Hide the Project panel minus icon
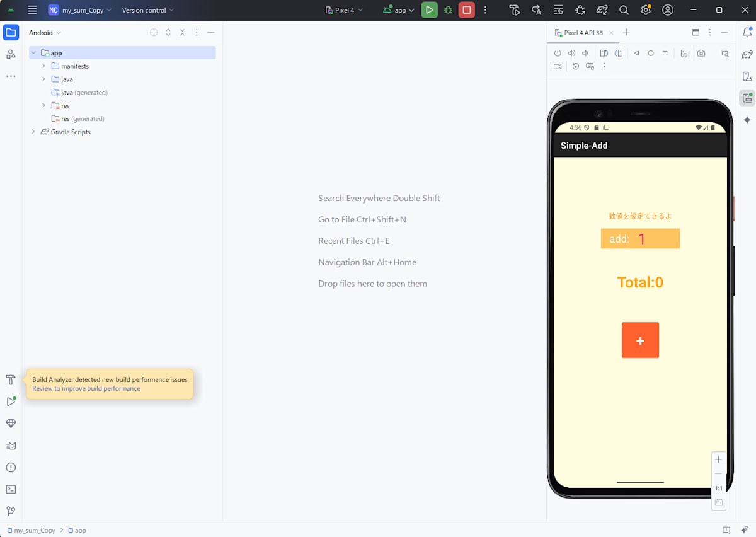The image size is (756, 537). pos(211,32)
